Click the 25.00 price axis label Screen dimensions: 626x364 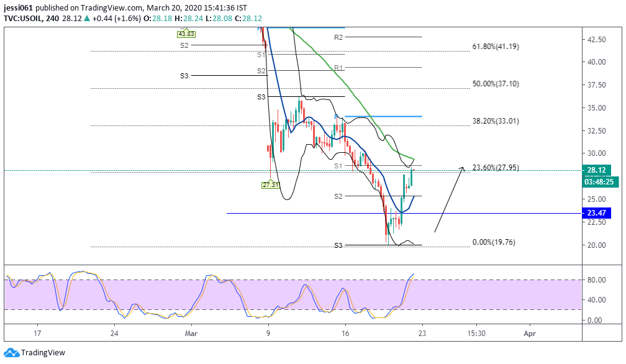[596, 199]
